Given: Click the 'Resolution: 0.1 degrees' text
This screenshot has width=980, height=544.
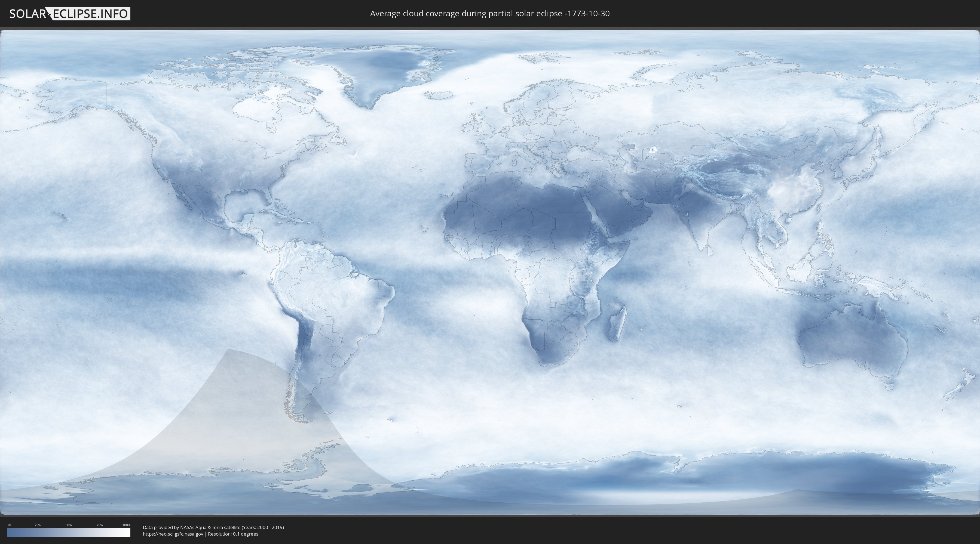Looking at the screenshot, I should click(233, 534).
